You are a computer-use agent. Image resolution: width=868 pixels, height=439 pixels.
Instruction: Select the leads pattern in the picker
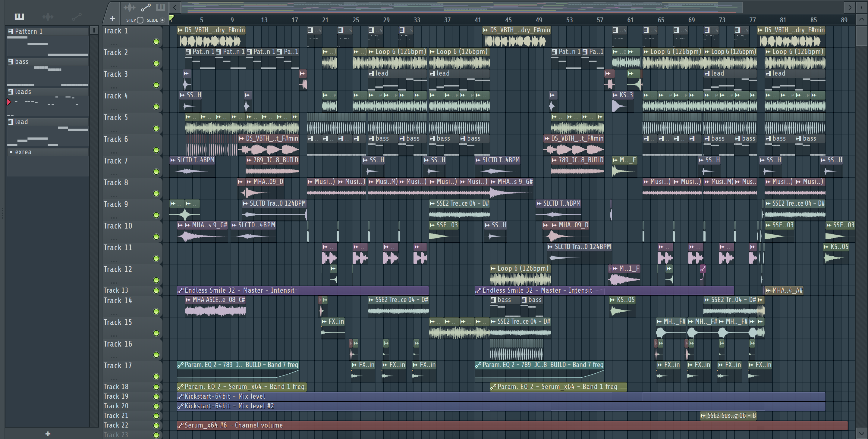click(x=48, y=92)
